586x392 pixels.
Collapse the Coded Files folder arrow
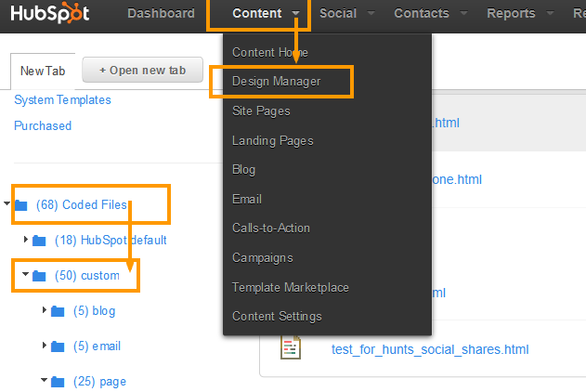7,203
